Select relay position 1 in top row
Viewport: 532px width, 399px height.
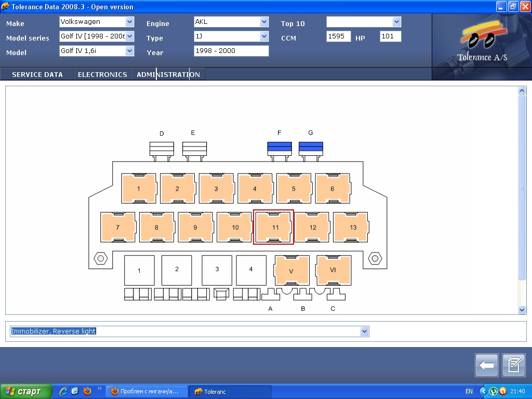pyautogui.click(x=139, y=189)
